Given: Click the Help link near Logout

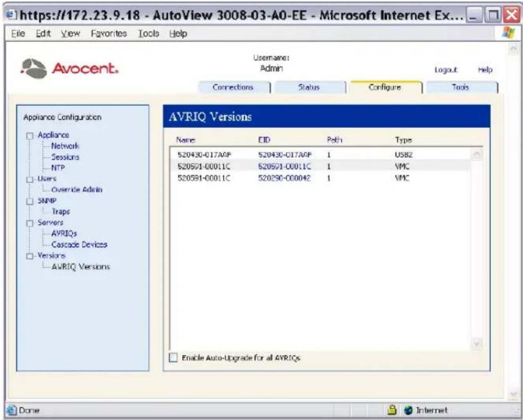Looking at the screenshot, I should coord(485,70).
